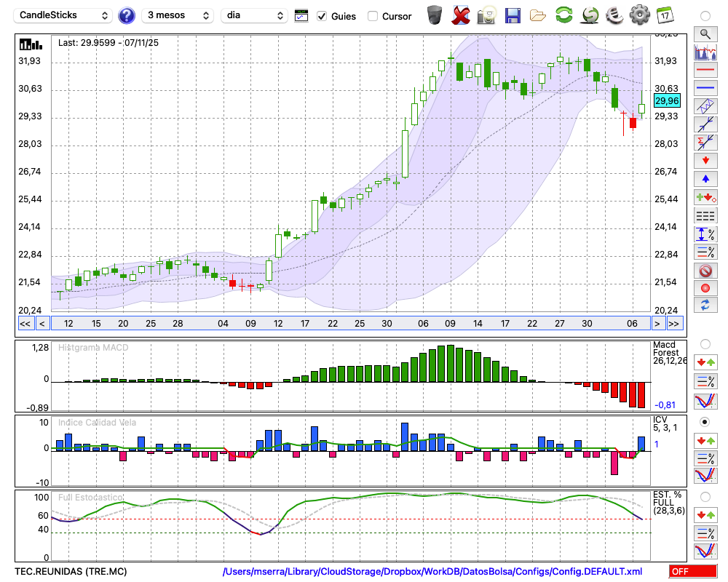Uncheck the Guies checkbox
The width and height of the screenshot is (728, 582).
pos(322,16)
